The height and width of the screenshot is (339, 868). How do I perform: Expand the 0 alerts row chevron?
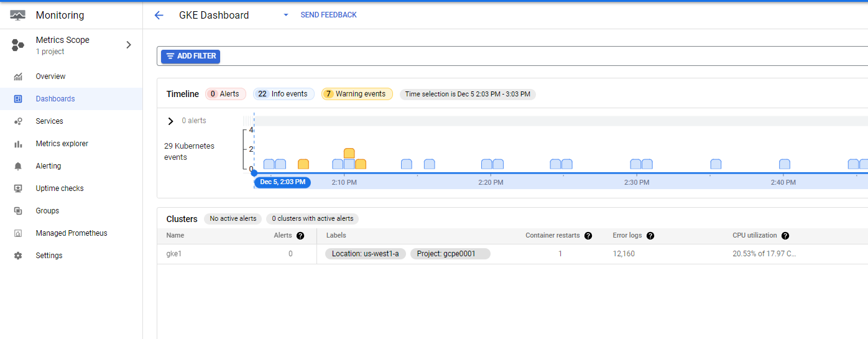171,121
